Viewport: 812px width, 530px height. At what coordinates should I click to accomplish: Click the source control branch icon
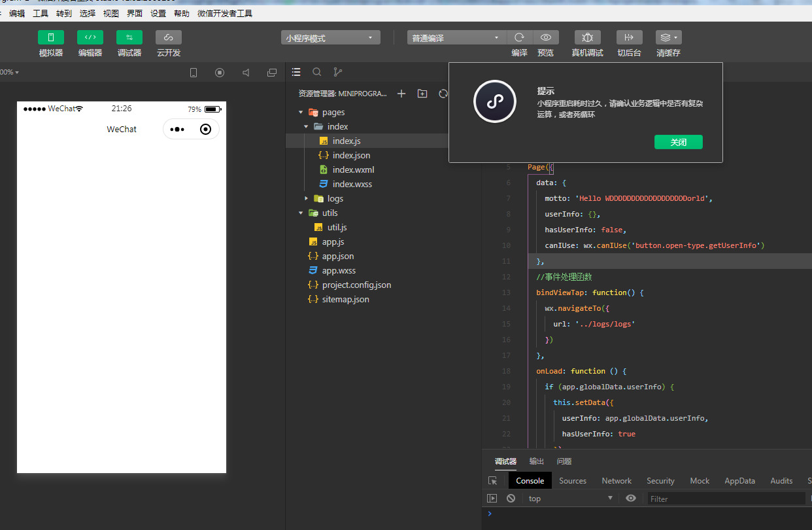click(337, 72)
